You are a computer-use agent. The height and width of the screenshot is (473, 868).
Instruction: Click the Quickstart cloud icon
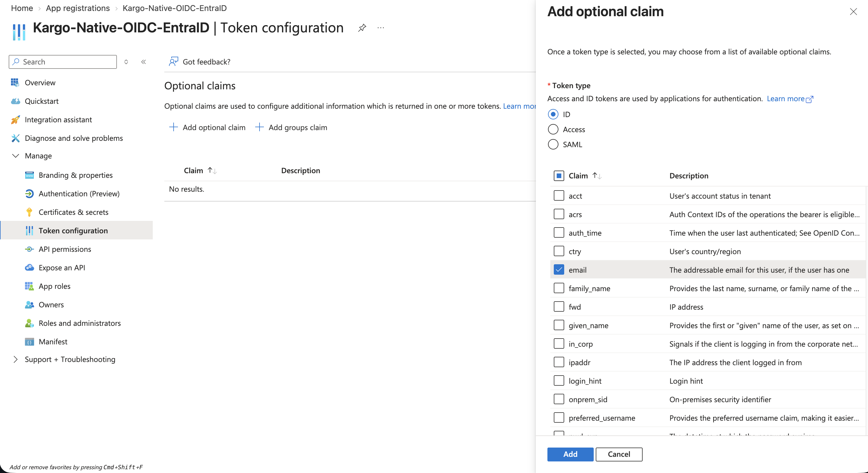16,101
